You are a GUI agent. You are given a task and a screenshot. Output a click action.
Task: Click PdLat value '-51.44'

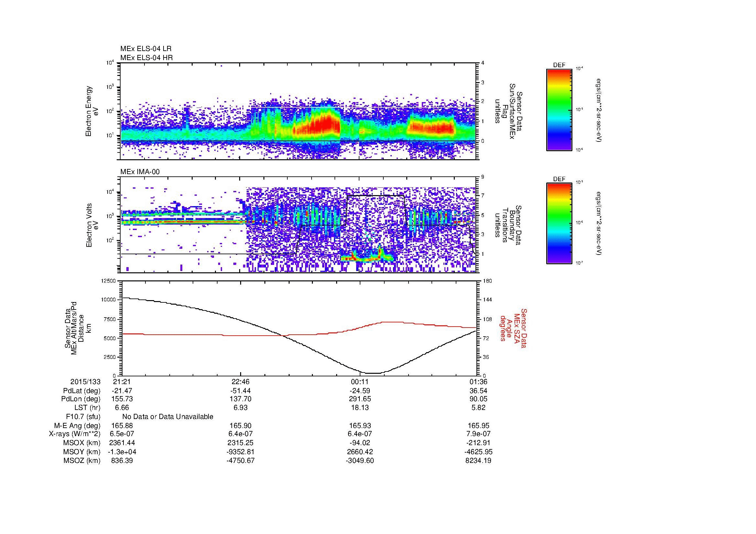tap(241, 391)
